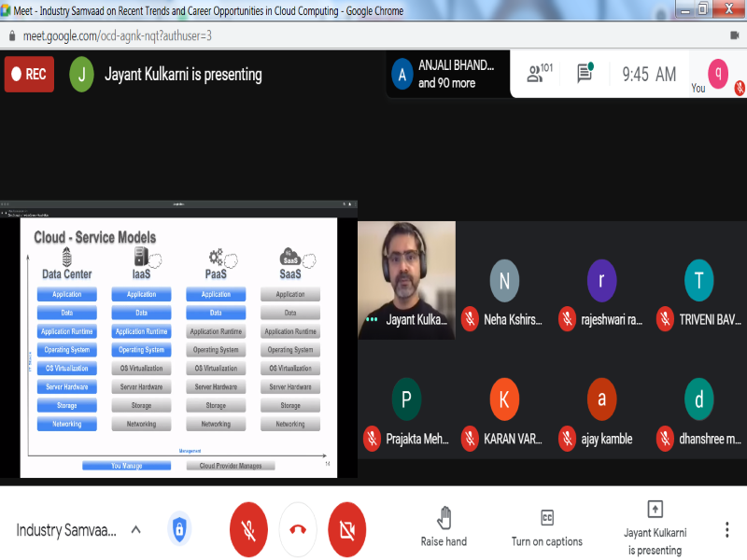Click your own pink avatar icon

pyautogui.click(x=718, y=73)
